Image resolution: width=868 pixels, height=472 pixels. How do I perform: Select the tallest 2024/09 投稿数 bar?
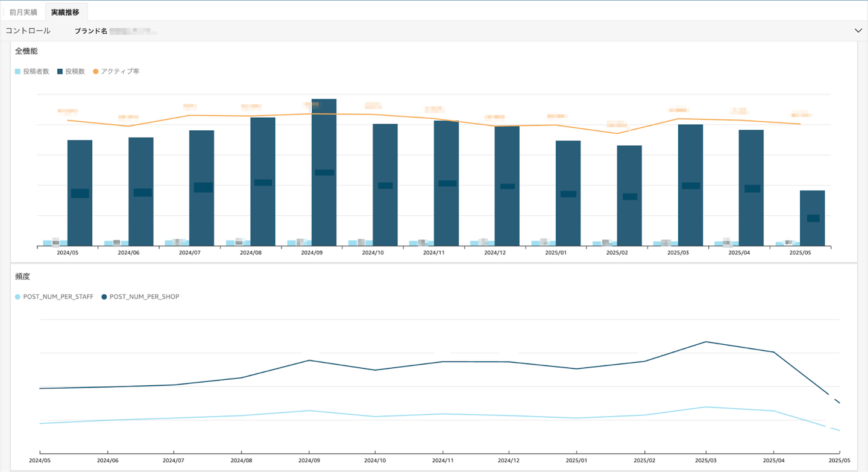[x=324, y=172]
